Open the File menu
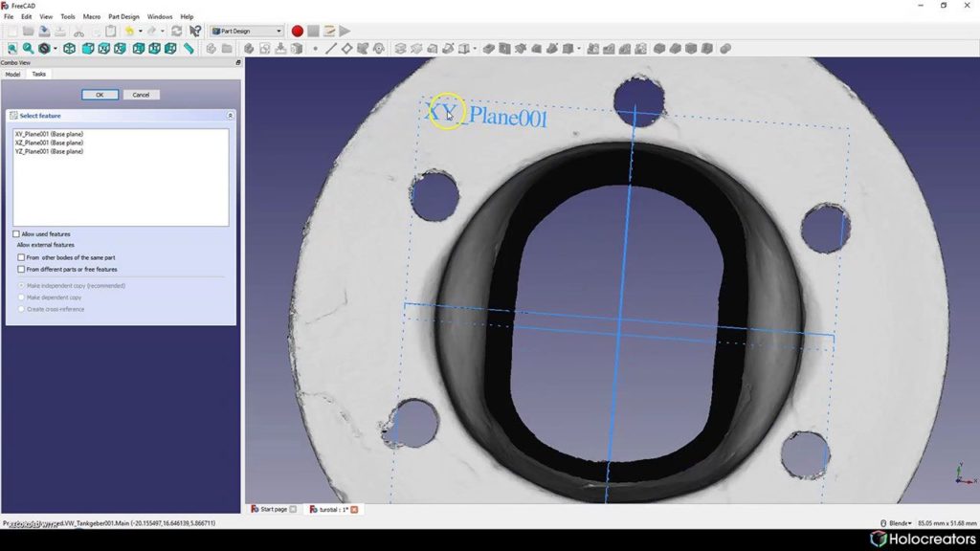 [9, 17]
